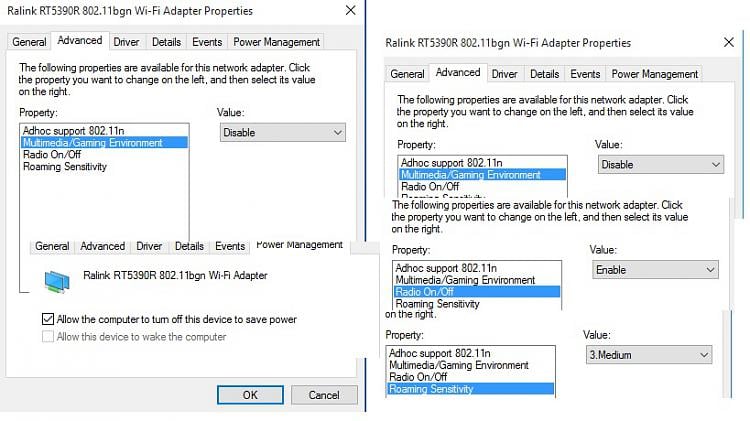
Task: Select Details tab in lower left tab row
Action: [x=189, y=246]
